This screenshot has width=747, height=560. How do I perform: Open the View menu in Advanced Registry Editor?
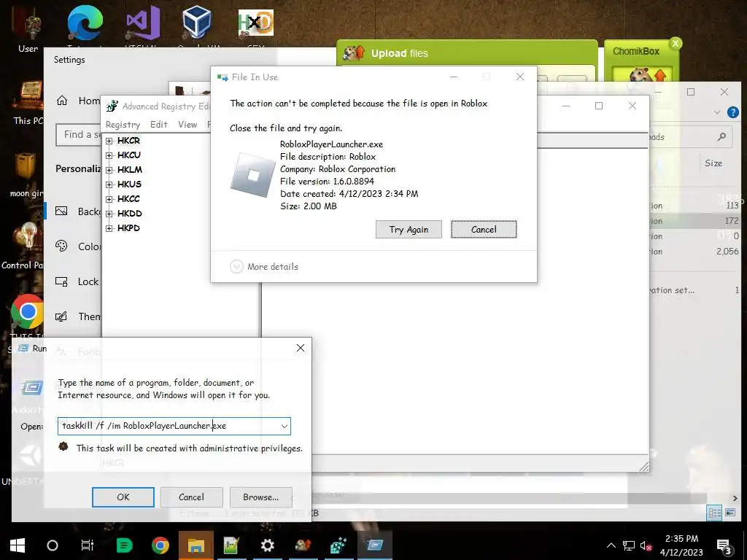[x=187, y=124]
